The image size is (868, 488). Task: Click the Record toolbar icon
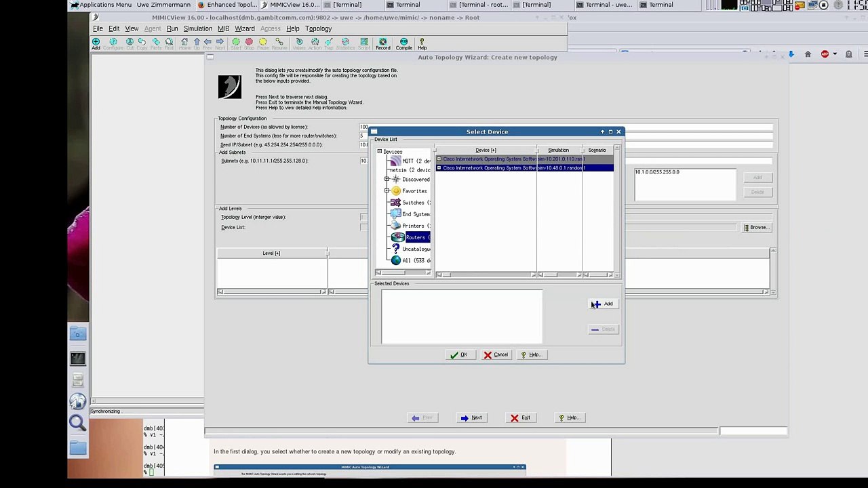tap(383, 43)
